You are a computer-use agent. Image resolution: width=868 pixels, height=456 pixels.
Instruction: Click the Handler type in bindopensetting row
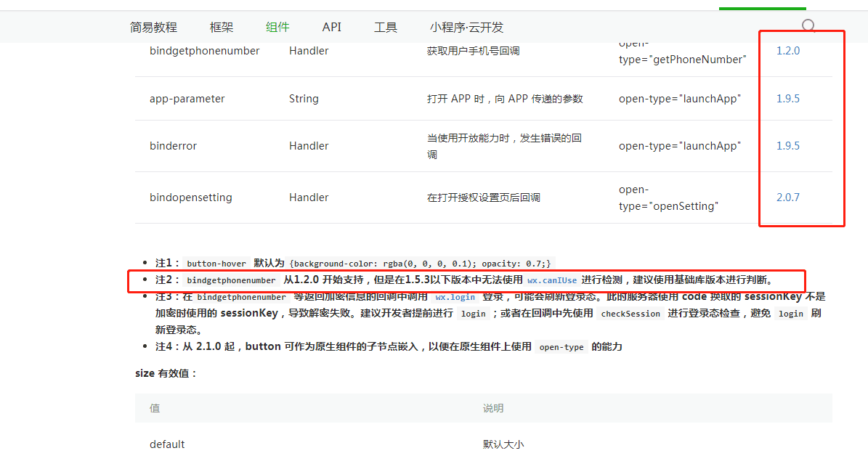309,197
